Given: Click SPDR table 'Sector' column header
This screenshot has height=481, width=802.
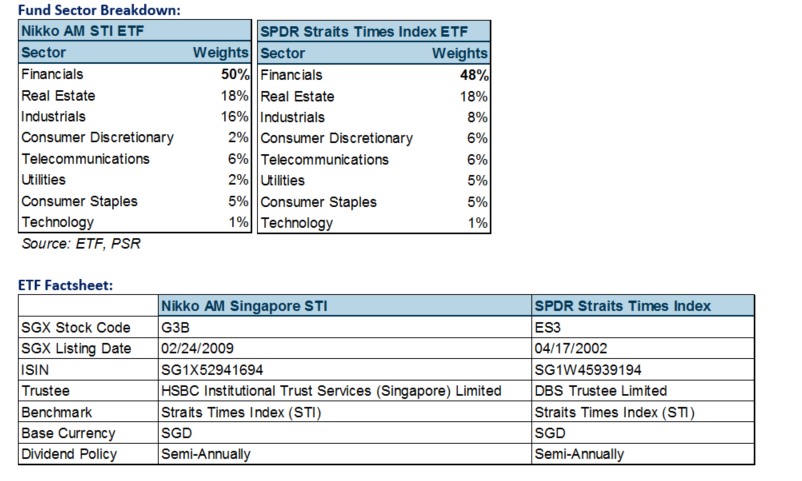Looking at the screenshot, I should pos(282,53).
